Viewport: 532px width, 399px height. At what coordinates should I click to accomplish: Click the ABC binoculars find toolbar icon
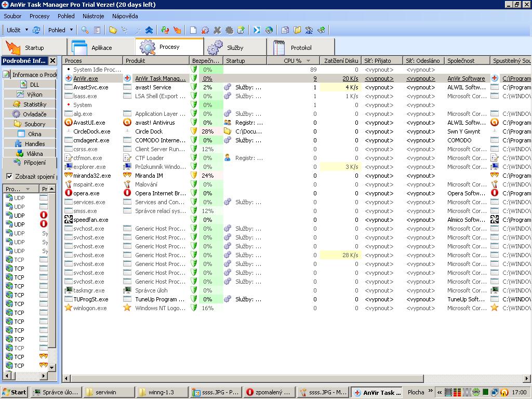pos(309,30)
